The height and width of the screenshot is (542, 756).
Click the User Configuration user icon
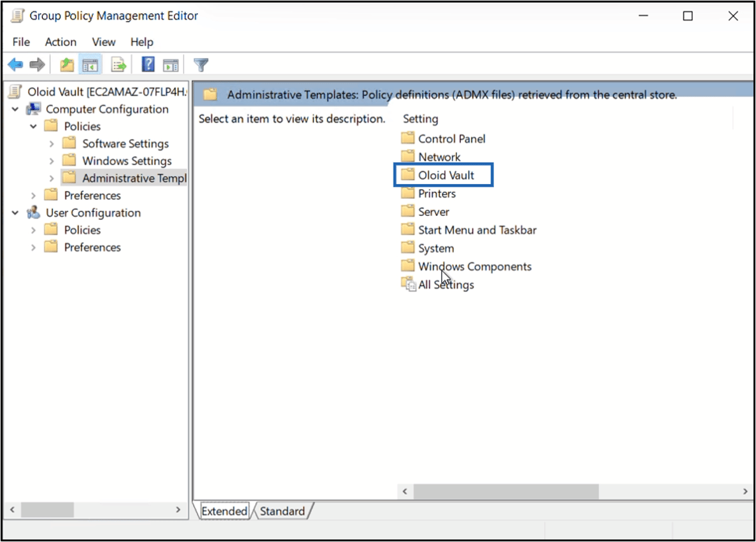click(x=33, y=212)
